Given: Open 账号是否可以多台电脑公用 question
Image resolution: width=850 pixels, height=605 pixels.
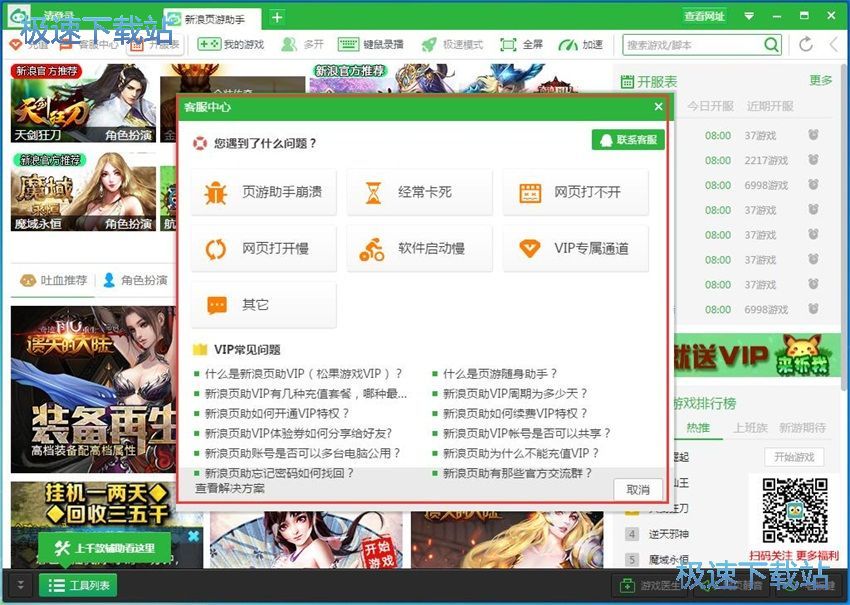Looking at the screenshot, I should coord(302,453).
